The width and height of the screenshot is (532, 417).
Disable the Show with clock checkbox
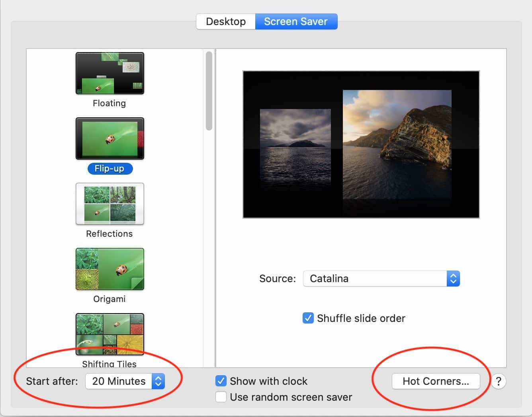click(x=221, y=381)
